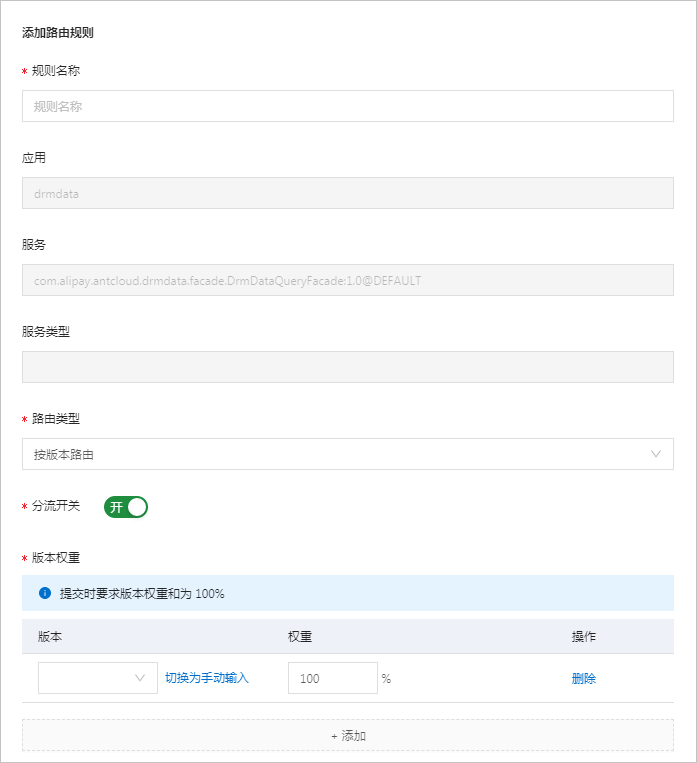Image resolution: width=697 pixels, height=763 pixels.
Task: Click the 权重 column header
Action: (300, 636)
